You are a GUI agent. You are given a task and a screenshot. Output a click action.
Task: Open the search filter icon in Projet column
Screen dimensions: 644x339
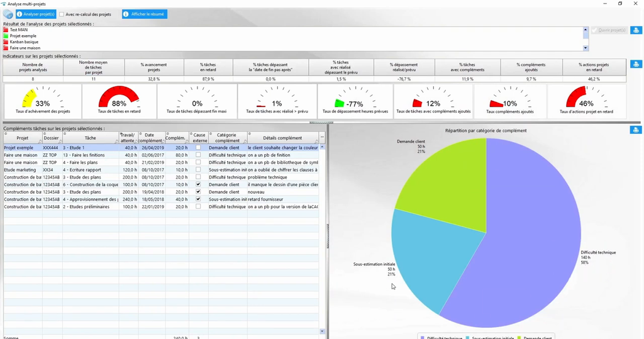(40, 142)
